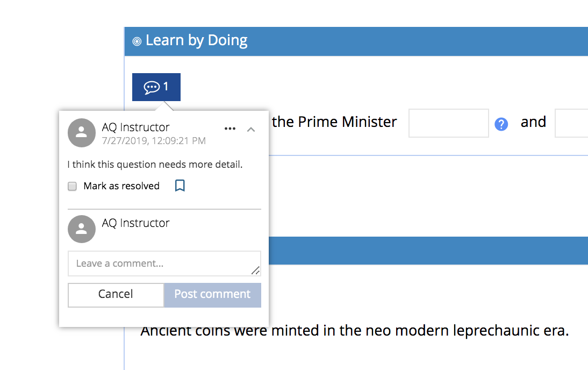The image size is (588, 370).
Task: Click the Leave a comment text field
Action: pos(164,264)
